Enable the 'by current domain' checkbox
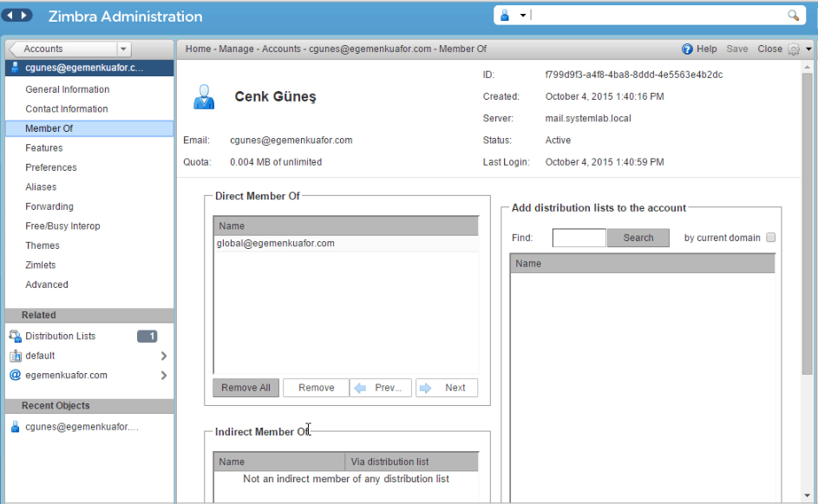 [770, 237]
